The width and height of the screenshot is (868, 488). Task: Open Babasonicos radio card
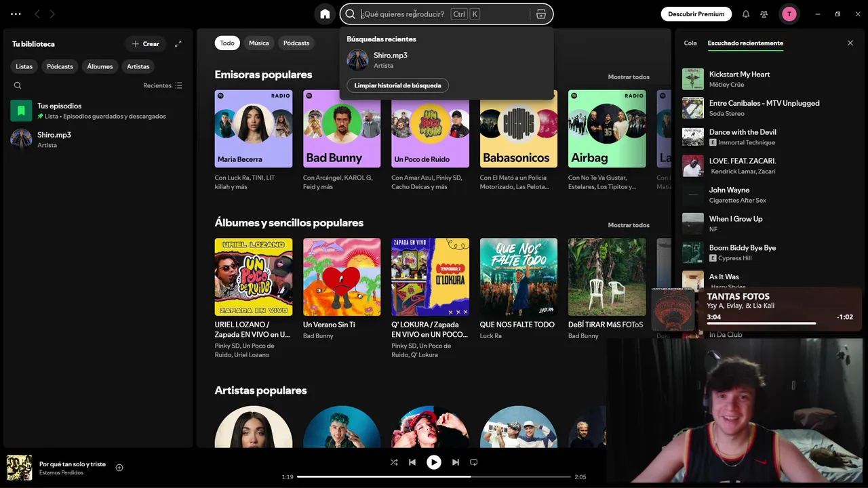pyautogui.click(x=519, y=140)
